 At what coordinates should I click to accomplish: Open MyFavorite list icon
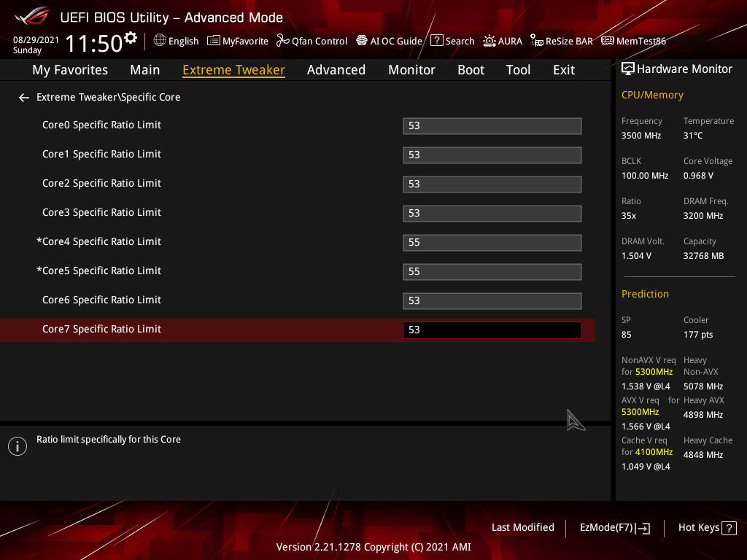[214, 41]
